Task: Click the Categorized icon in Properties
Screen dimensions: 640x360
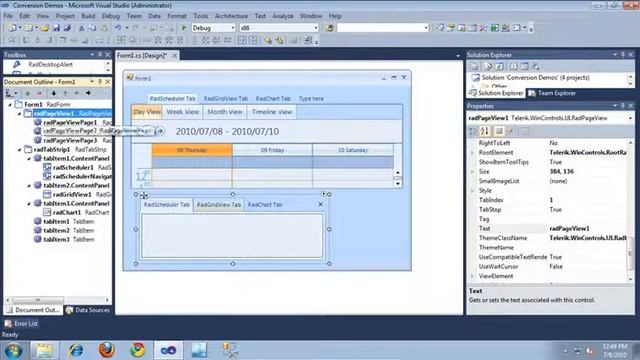Action: (x=473, y=131)
